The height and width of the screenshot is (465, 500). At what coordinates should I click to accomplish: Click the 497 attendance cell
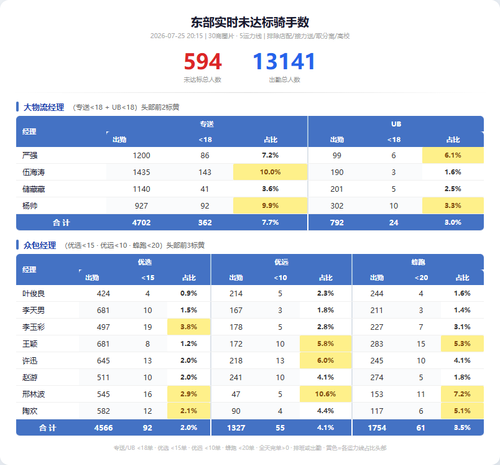pyautogui.click(x=103, y=327)
